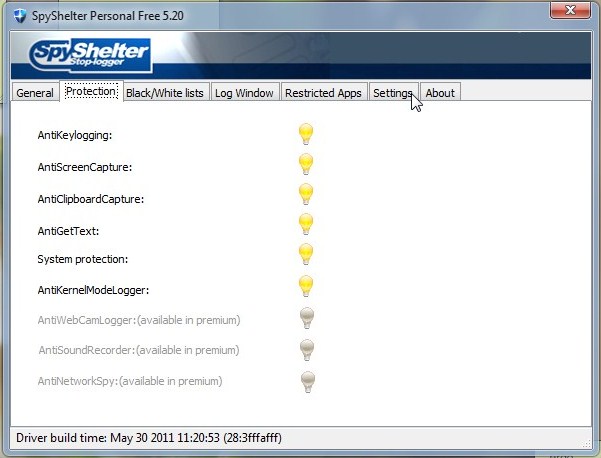Open the Settings tab
The image size is (601, 458).
pyautogui.click(x=393, y=93)
